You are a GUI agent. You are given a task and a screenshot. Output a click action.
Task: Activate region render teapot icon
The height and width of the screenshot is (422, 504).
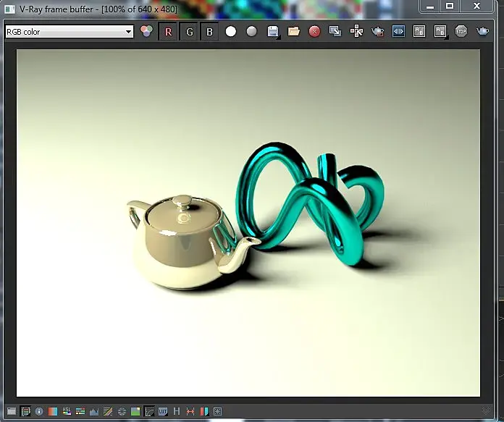pos(377,32)
